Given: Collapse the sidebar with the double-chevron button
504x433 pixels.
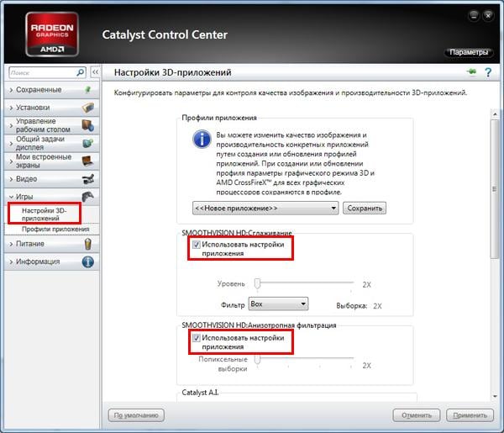Looking at the screenshot, I should 96,73.
